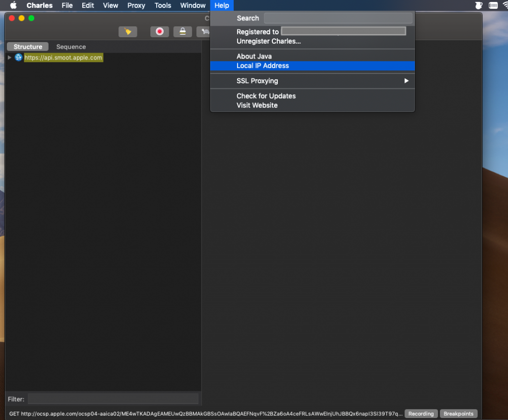Screen dimensions: 508x420
Task: Open the Charles application menu
Action: coord(40,5)
